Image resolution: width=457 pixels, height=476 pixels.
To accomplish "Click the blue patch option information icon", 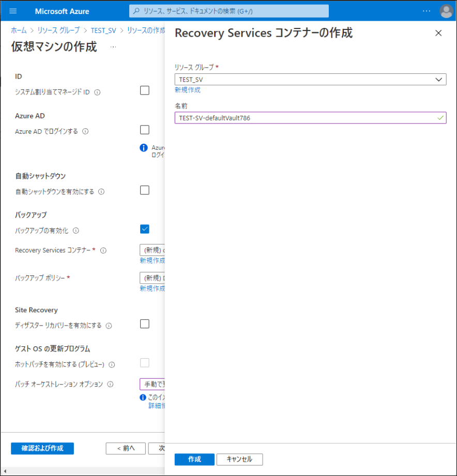I will click(143, 397).
